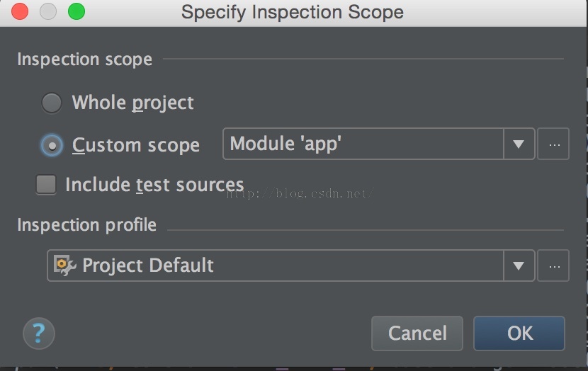Click the Specify Inspection Scope title bar
588x371 pixels.
pyautogui.click(x=293, y=12)
